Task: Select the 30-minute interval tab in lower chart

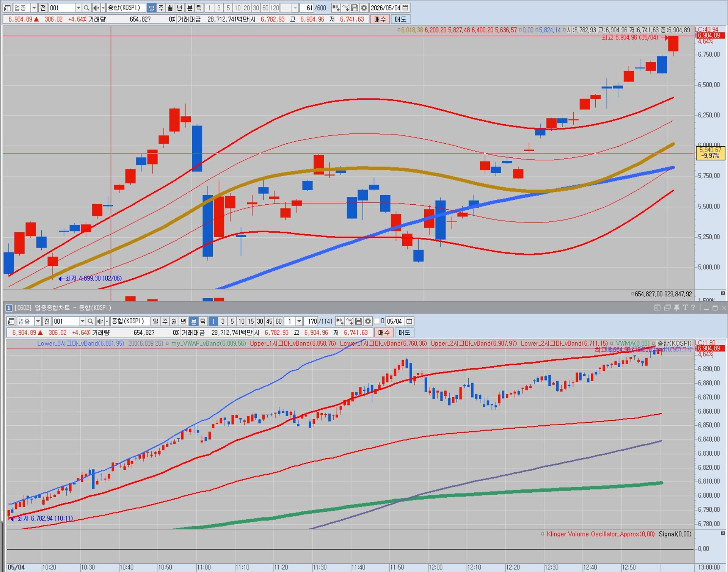Action: click(260, 321)
